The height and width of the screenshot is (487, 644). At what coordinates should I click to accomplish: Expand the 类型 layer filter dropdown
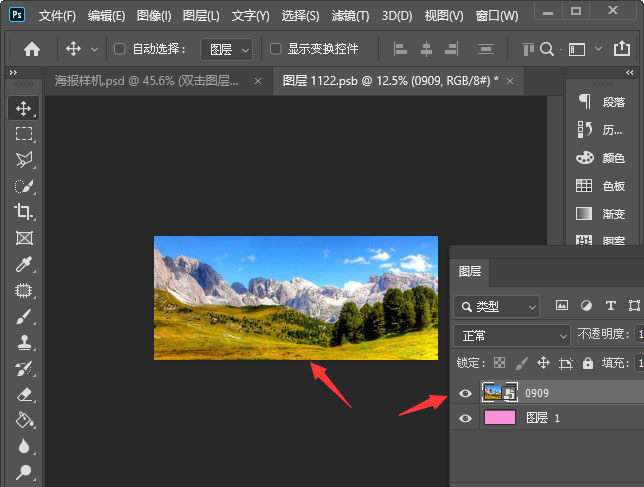click(496, 306)
